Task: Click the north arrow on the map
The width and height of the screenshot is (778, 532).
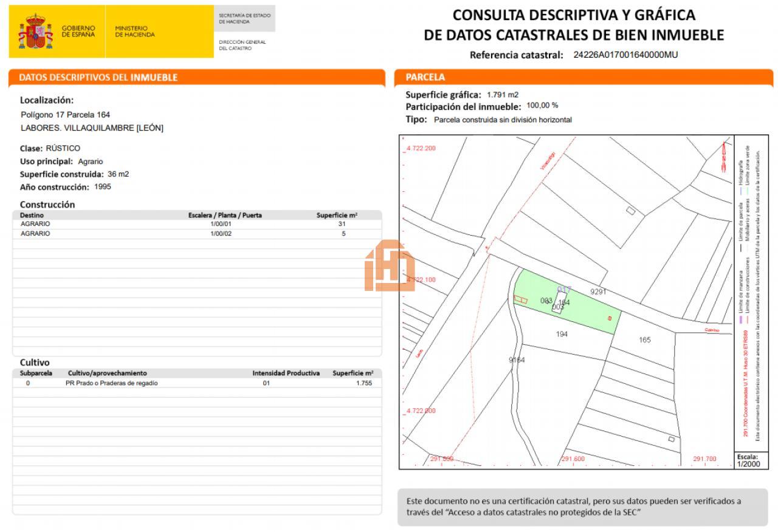Action: coord(724,157)
